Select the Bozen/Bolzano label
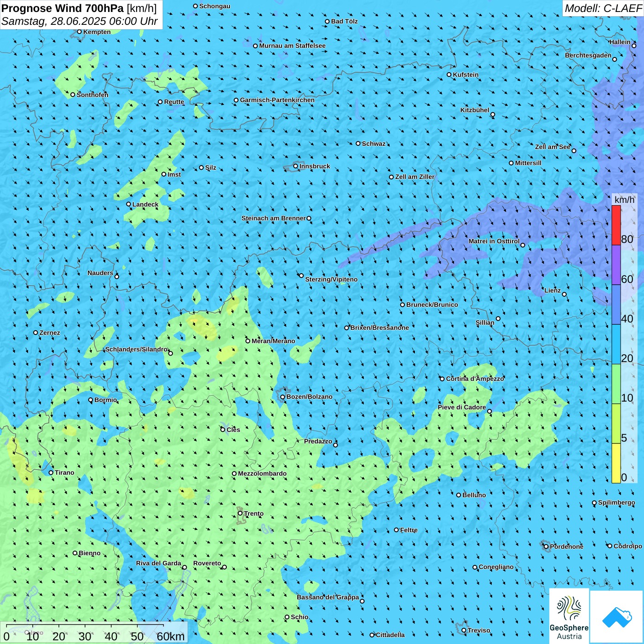This screenshot has height=644, width=644. pos(309,397)
